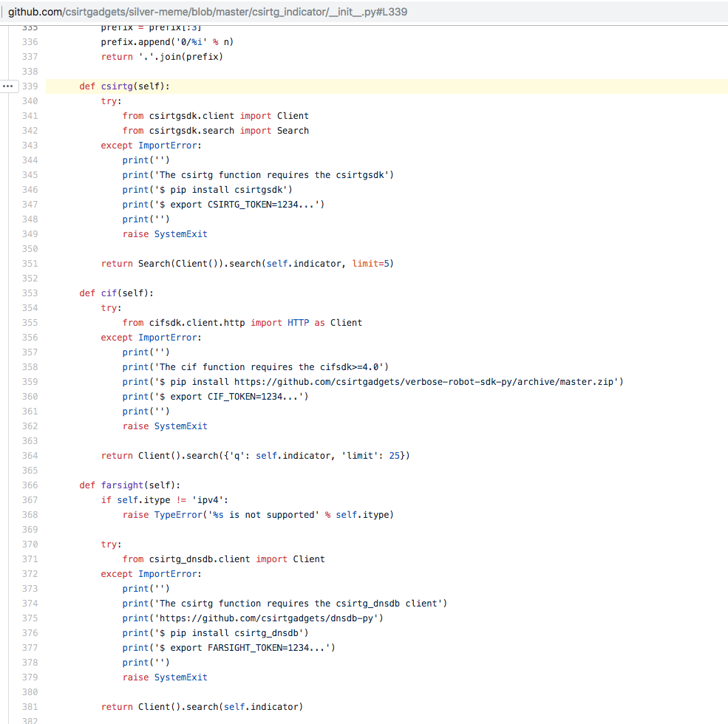728x724 pixels.
Task: Click 'return Client().search(self.indicator)' line
Action: point(202,707)
